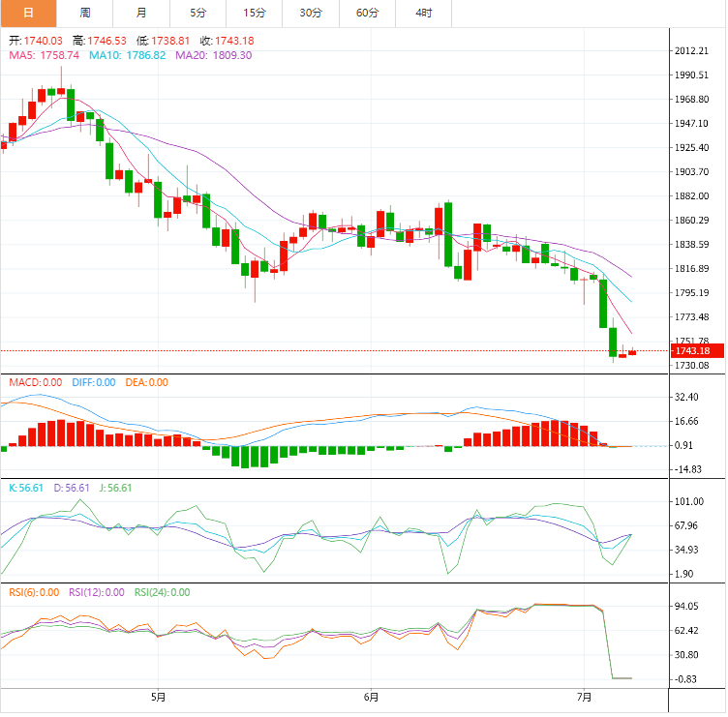Click the DIFF:0.00 label
728x717 pixels.
pos(94,382)
